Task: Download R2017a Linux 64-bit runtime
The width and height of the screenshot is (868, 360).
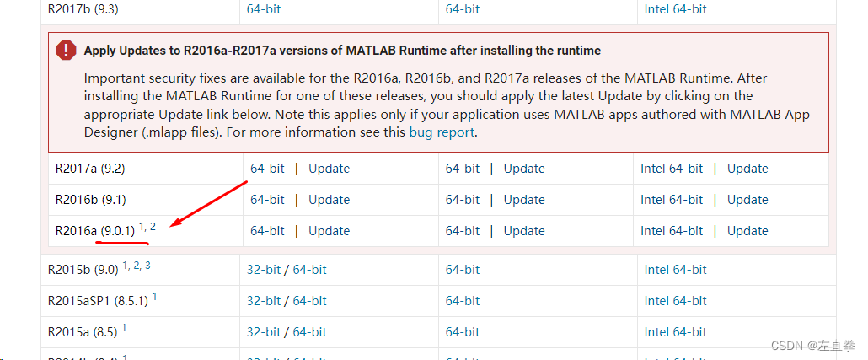Action: click(x=463, y=169)
